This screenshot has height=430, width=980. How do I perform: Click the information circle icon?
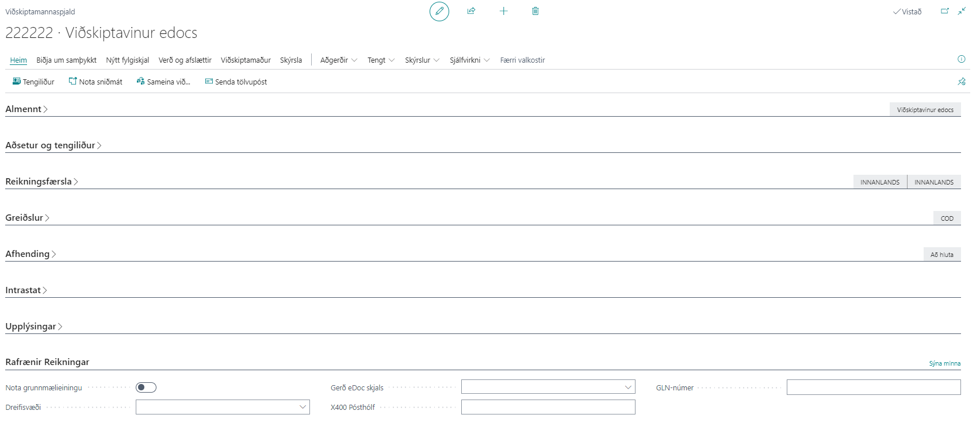pyautogui.click(x=961, y=59)
